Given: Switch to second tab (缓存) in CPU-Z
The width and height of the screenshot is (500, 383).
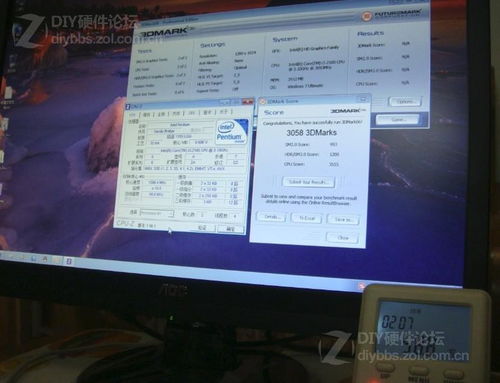Looking at the screenshot, I should point(147,114).
